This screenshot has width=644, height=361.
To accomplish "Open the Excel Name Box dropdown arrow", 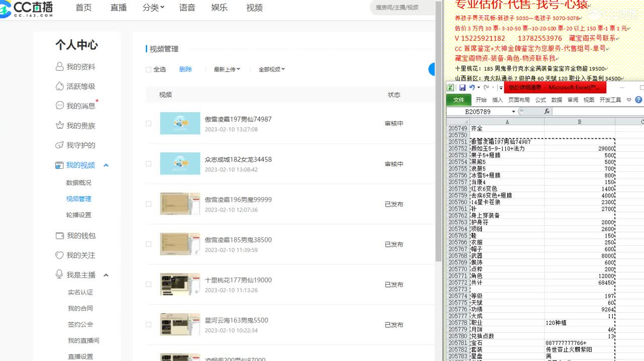I will [x=513, y=112].
